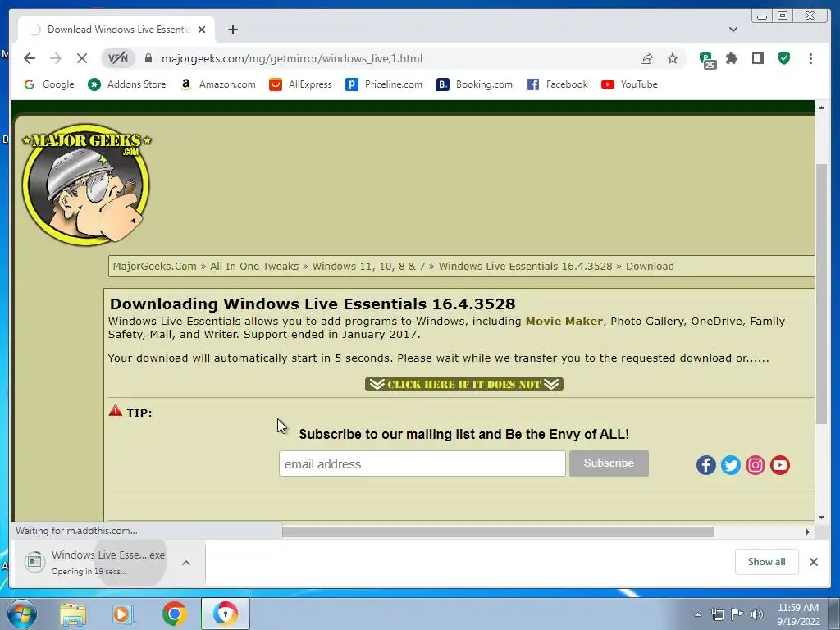
Task: Visit MajorGeeks Twitter icon
Action: click(731, 465)
